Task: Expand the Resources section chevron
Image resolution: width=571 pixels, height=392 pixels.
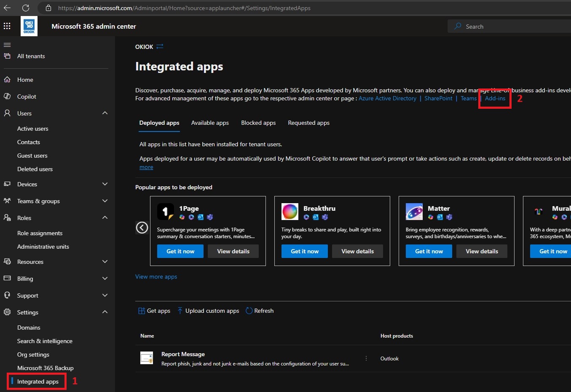Action: (105, 261)
